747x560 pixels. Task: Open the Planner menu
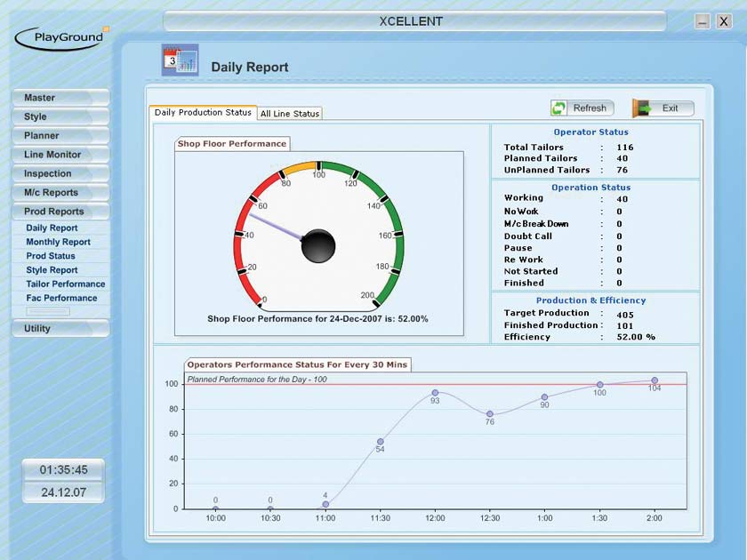click(x=60, y=136)
